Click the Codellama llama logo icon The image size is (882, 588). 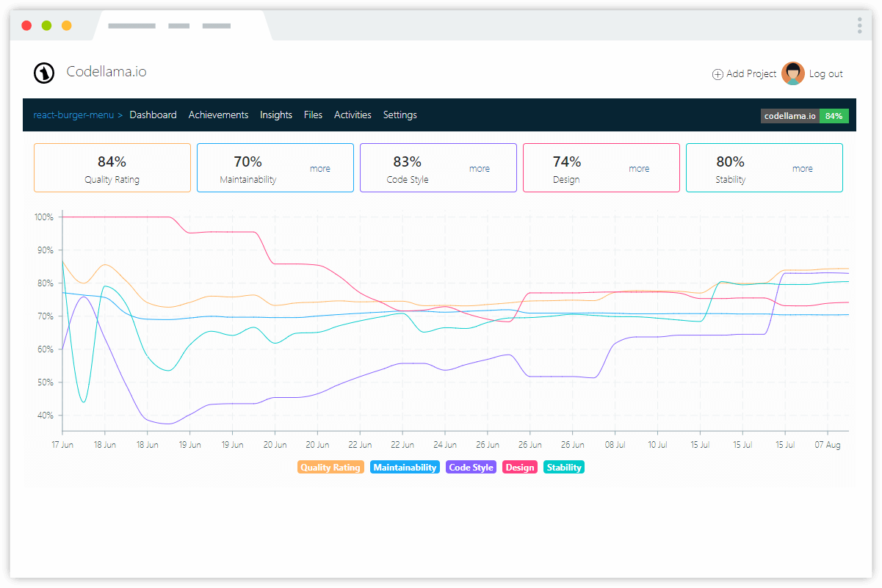coord(44,73)
